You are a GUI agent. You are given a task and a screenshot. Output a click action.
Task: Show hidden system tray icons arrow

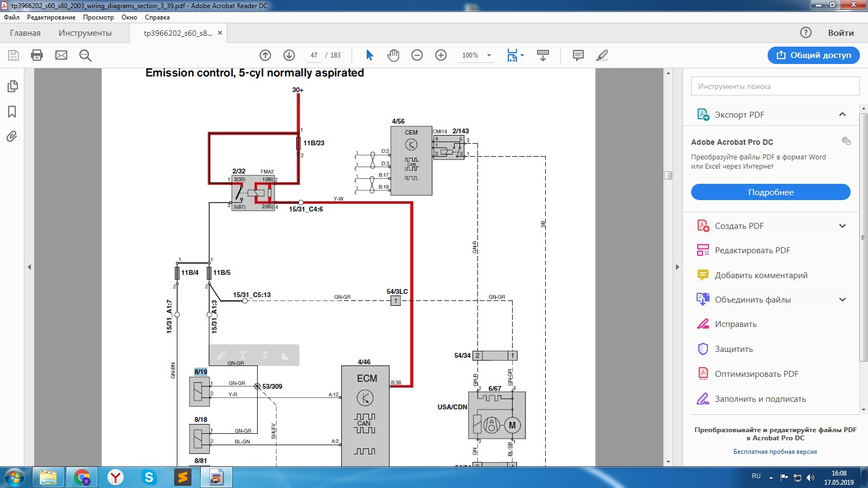click(x=771, y=477)
